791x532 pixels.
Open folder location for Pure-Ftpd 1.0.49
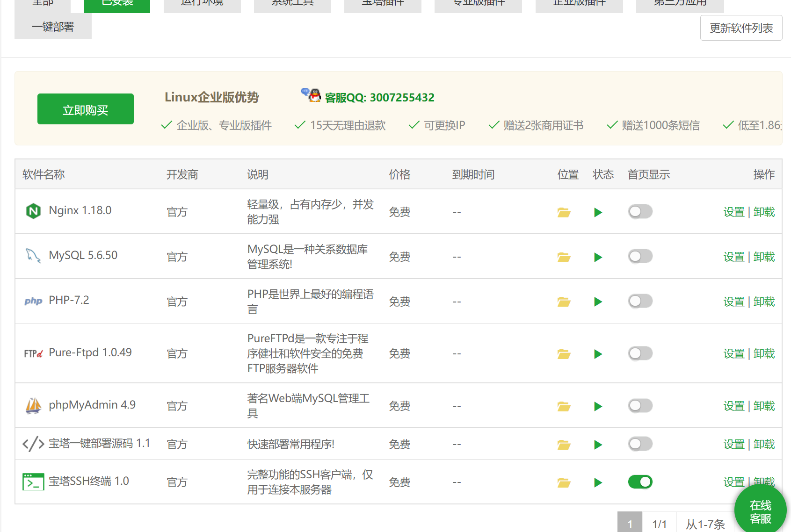[564, 354]
